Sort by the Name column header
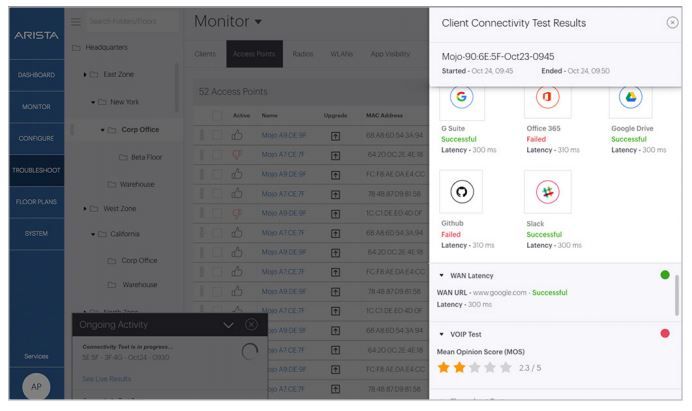 pos(269,116)
